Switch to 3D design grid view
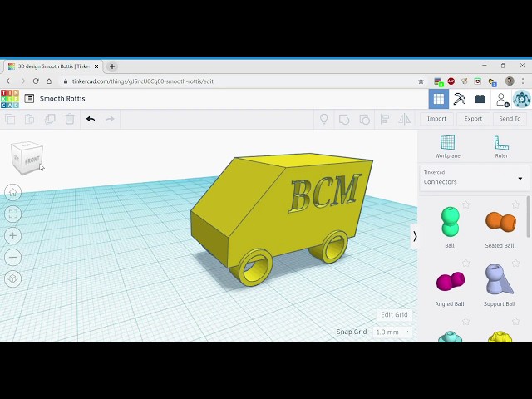532x399 pixels. (439, 99)
